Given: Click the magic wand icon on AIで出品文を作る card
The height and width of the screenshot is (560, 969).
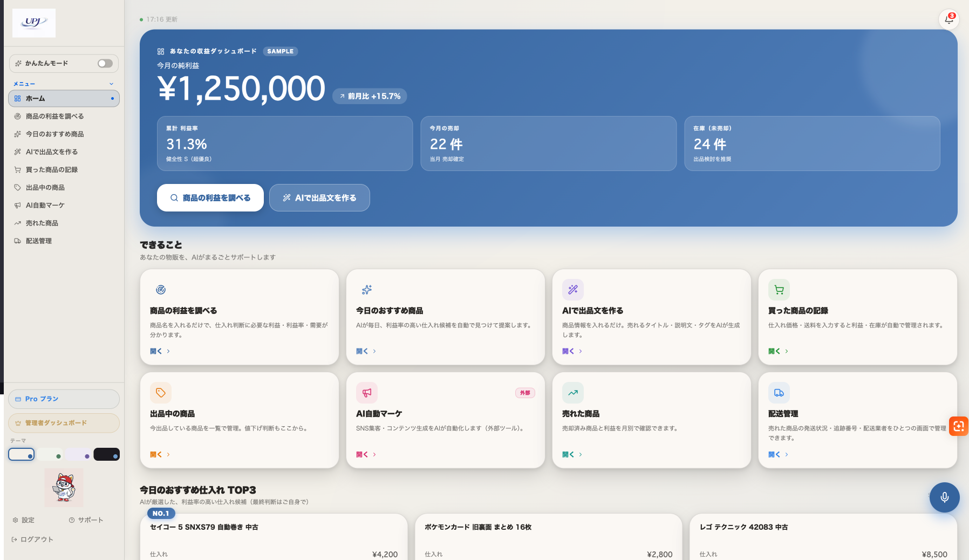Looking at the screenshot, I should (x=573, y=290).
